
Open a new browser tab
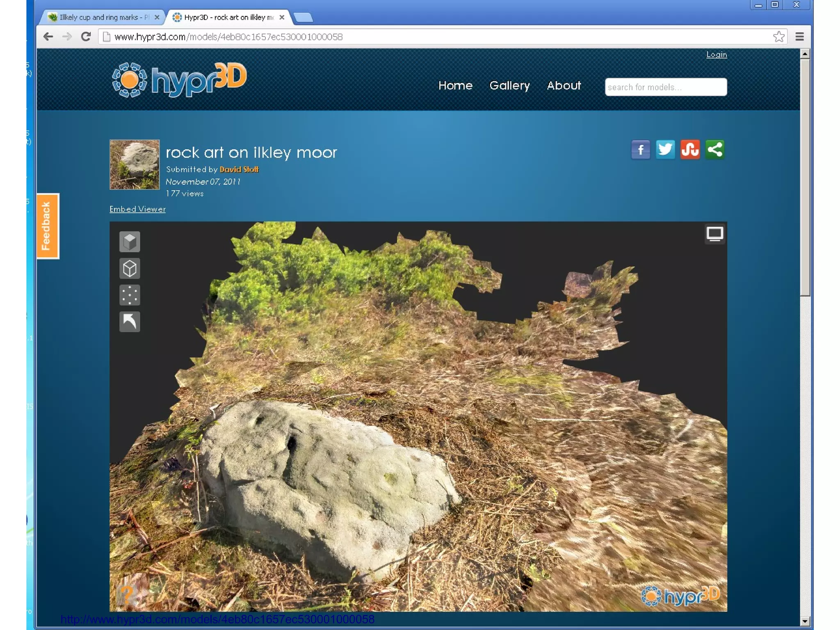(304, 17)
